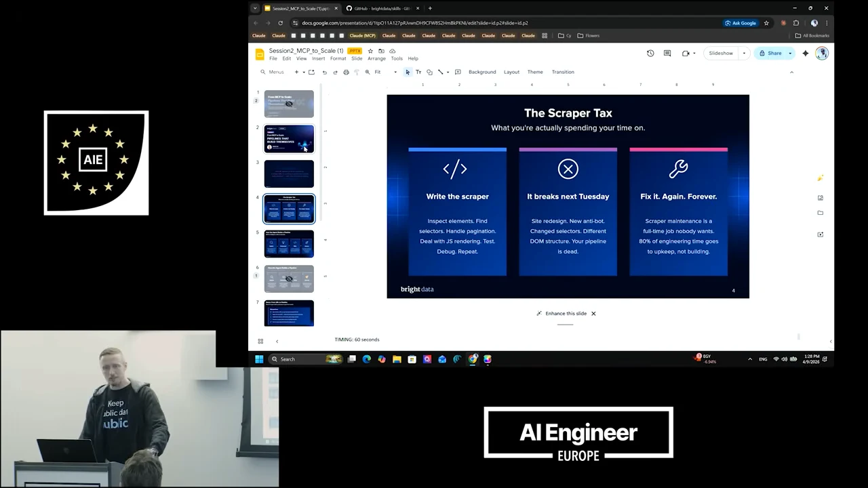Collapse the toolbar with chevron arrow
The width and height of the screenshot is (868, 488).
pyautogui.click(x=791, y=72)
